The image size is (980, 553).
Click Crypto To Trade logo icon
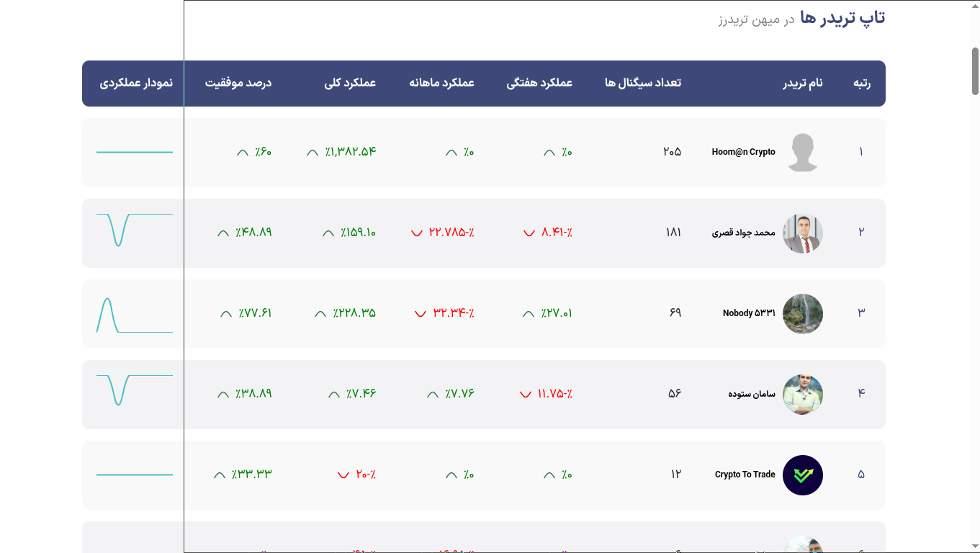[803, 475]
